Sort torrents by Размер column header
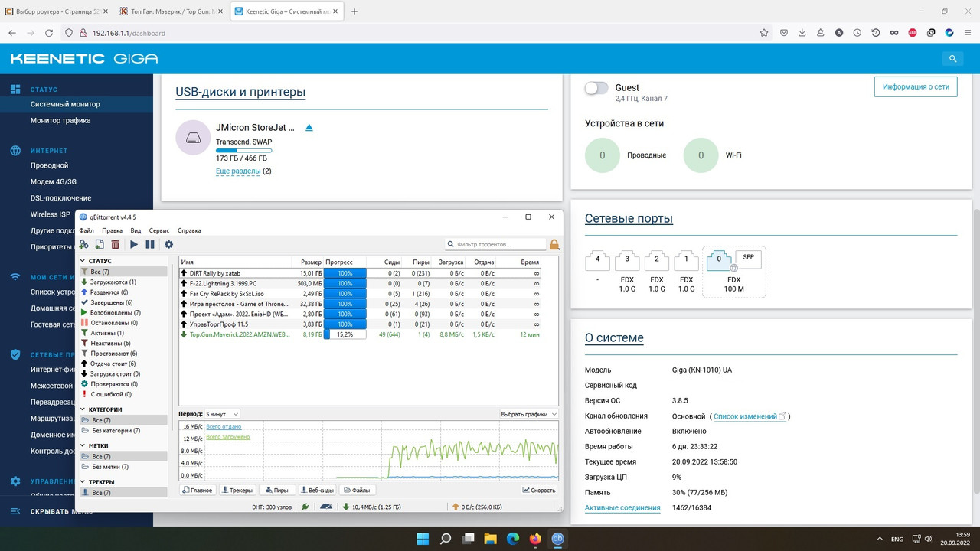 [x=311, y=262]
